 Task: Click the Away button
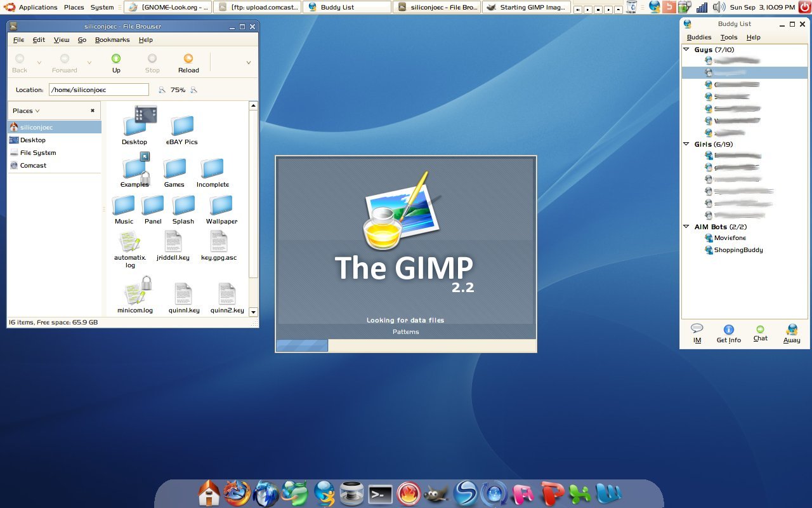792,333
